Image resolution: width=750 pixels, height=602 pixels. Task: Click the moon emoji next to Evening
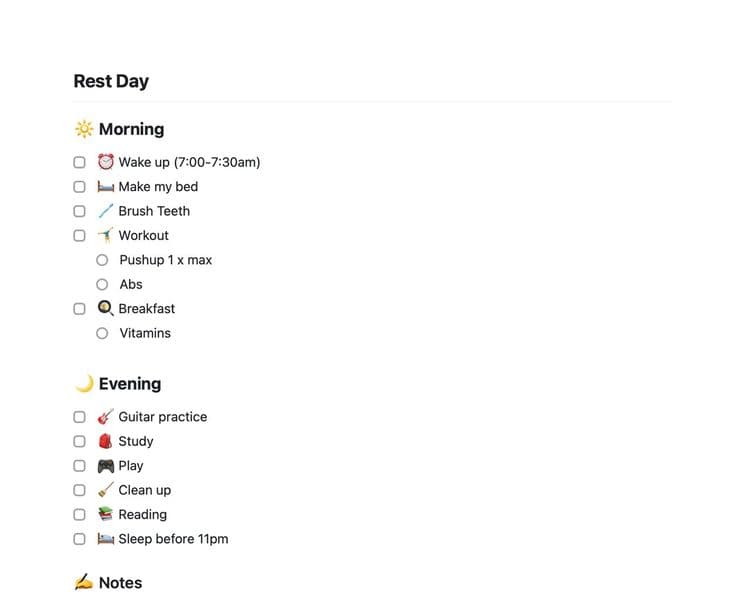tap(84, 383)
